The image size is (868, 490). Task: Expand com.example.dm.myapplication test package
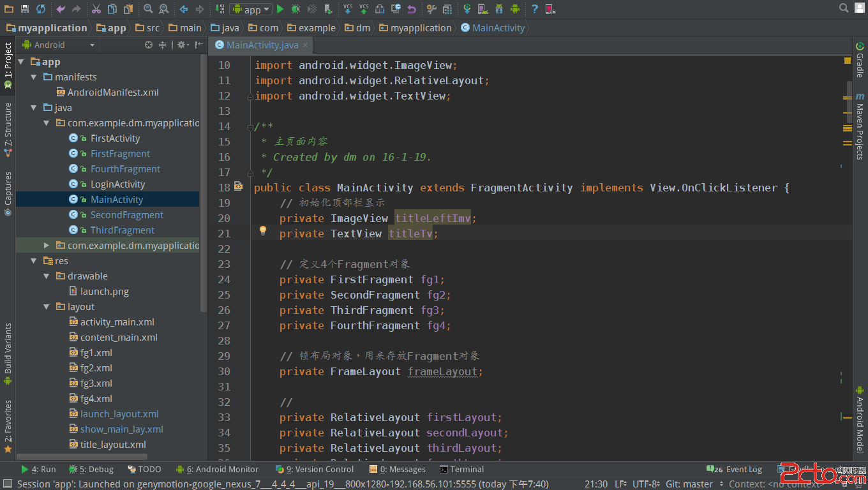tap(46, 245)
